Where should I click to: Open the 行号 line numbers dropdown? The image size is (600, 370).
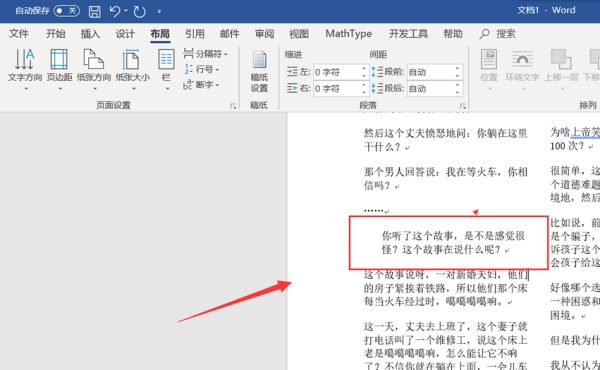(x=202, y=69)
